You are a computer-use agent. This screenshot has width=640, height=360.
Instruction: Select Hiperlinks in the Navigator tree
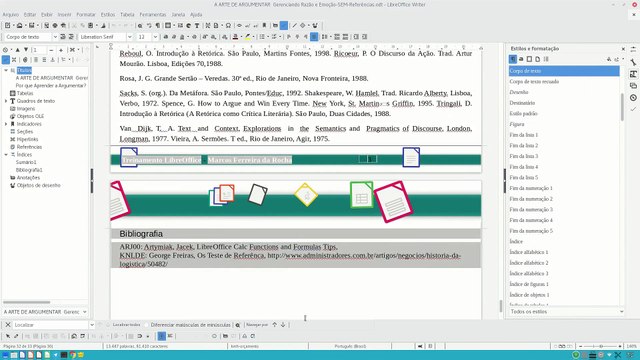pos(27,139)
